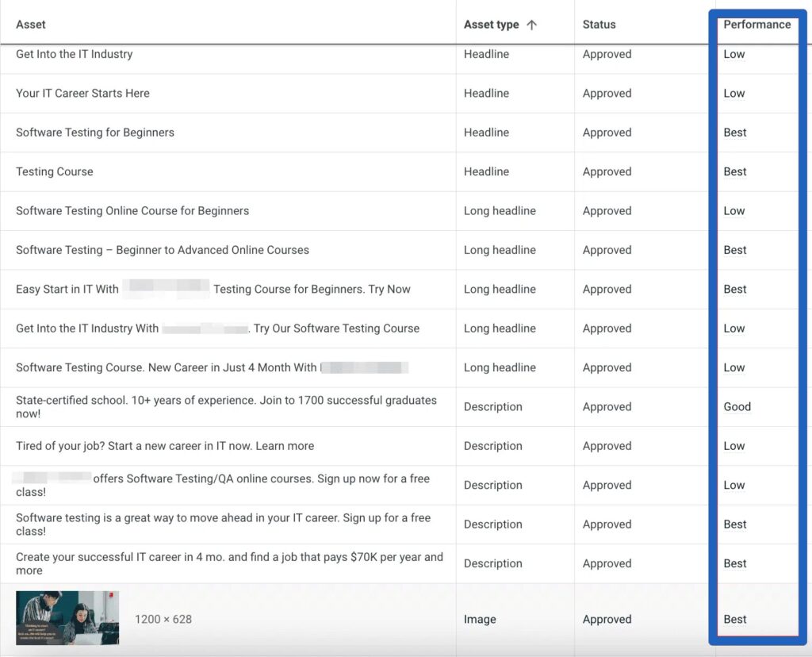
Task: Click Best performance for the Image asset
Action: [735, 619]
